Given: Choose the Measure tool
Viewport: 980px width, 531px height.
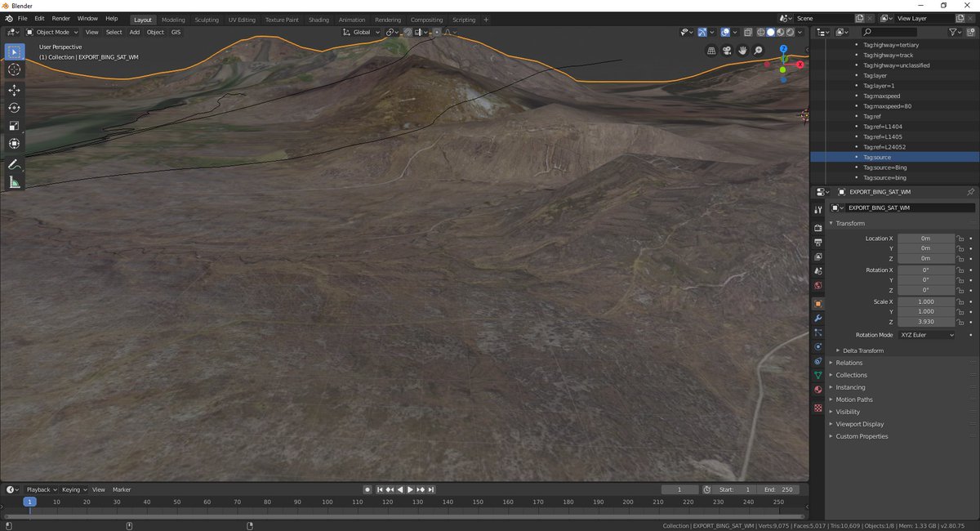Looking at the screenshot, I should [14, 182].
